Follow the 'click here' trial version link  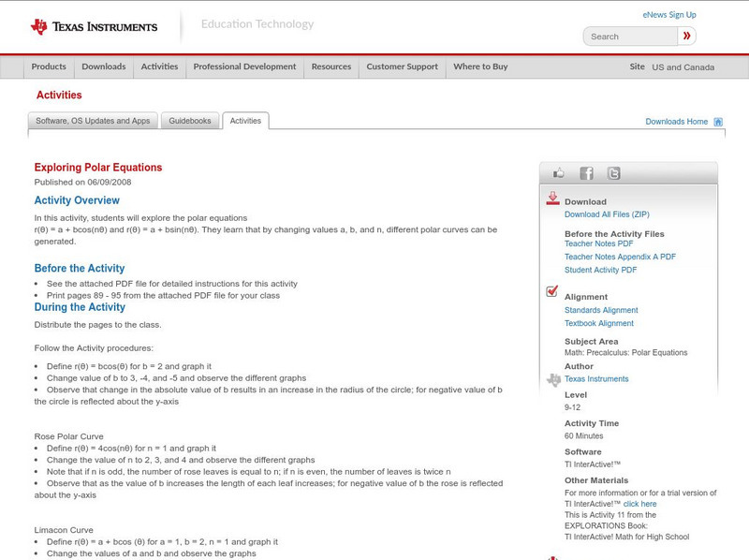click(639, 504)
